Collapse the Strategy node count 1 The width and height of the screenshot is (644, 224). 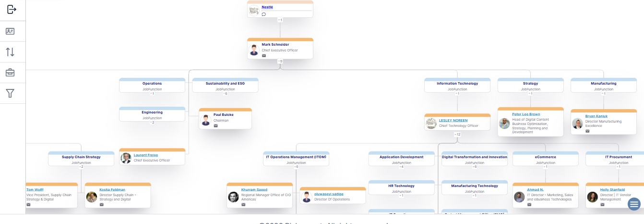[x=530, y=94]
